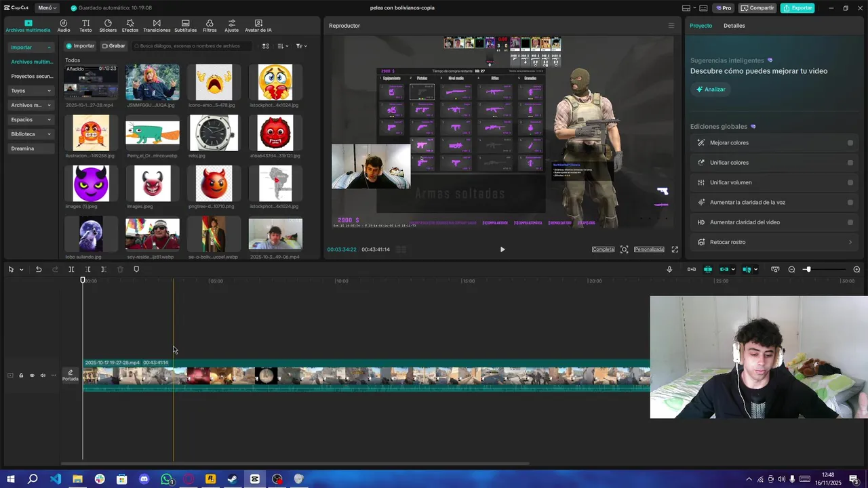This screenshot has height=488, width=868.
Task: Open the Avatar de IA tab
Action: coord(258,26)
